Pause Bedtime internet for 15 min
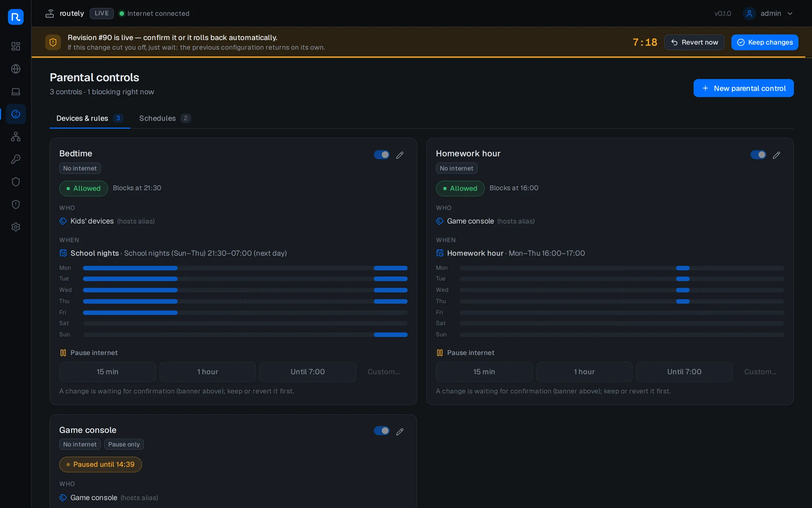812x508 pixels. 108,372
